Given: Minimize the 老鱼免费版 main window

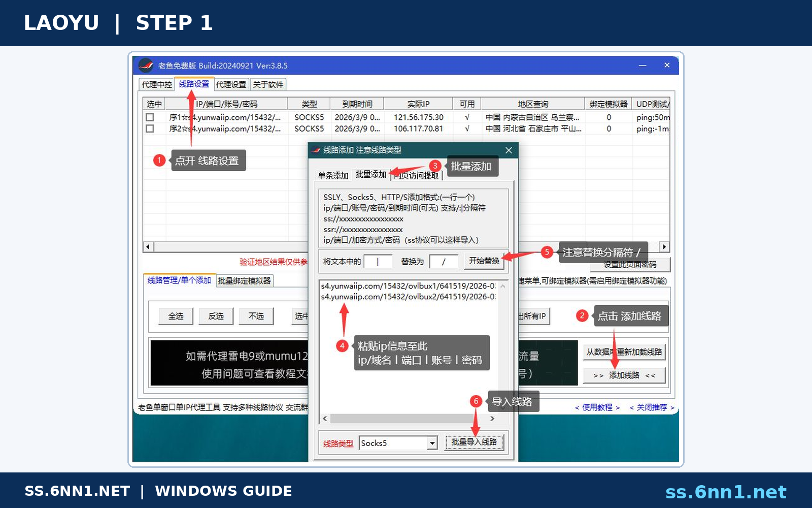Looking at the screenshot, I should (642, 65).
